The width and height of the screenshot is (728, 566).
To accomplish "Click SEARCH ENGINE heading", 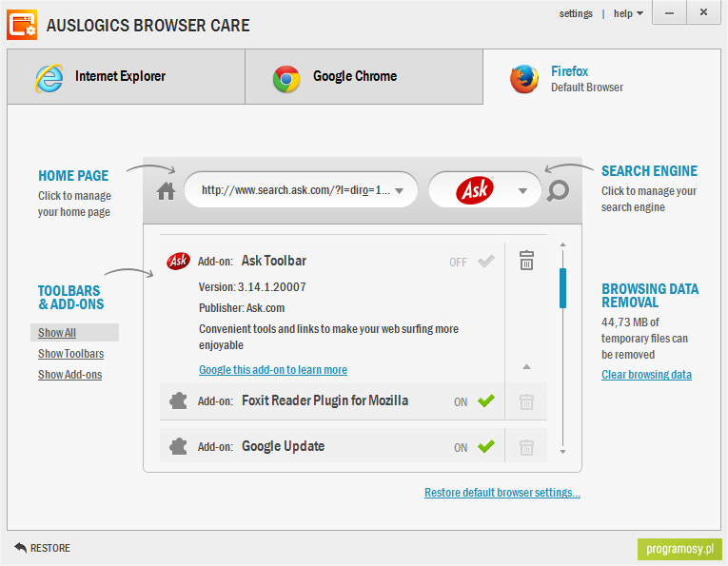I will point(650,170).
